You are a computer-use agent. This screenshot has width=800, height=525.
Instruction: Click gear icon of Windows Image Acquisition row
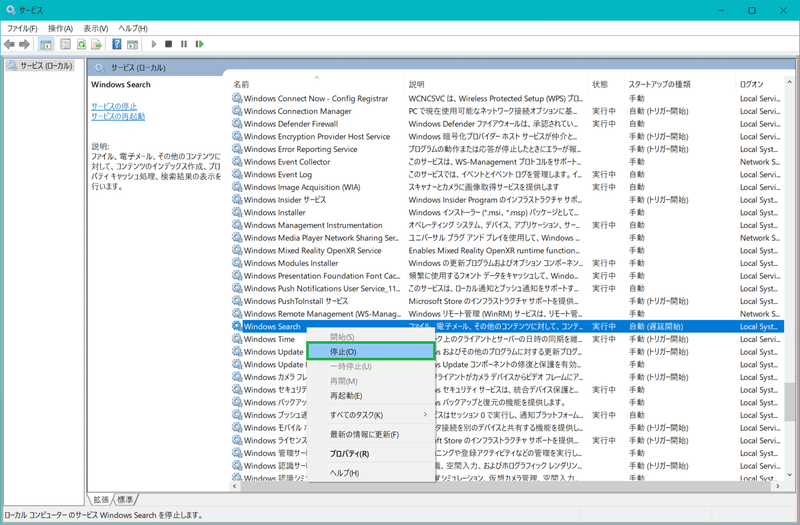(x=237, y=187)
